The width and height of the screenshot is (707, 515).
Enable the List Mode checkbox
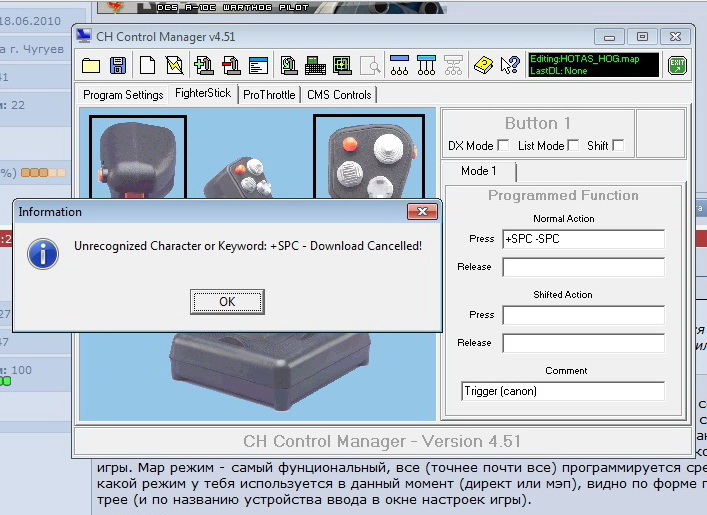click(573, 145)
